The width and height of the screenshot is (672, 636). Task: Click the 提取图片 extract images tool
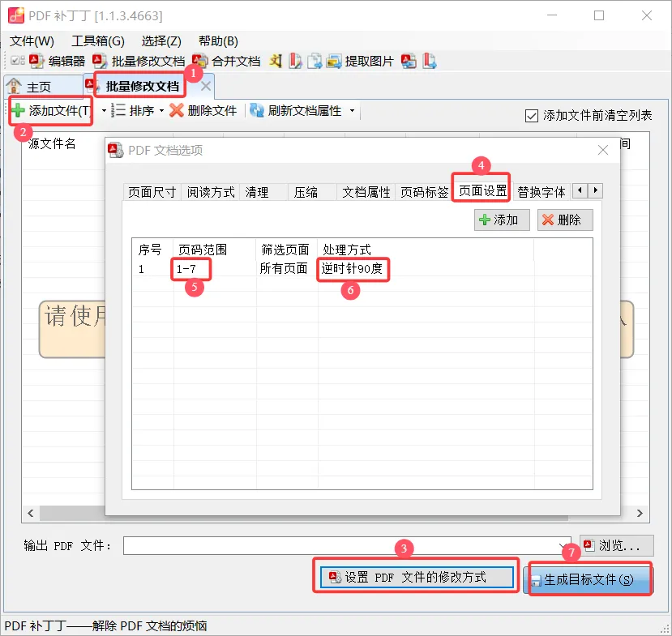pyautogui.click(x=360, y=62)
